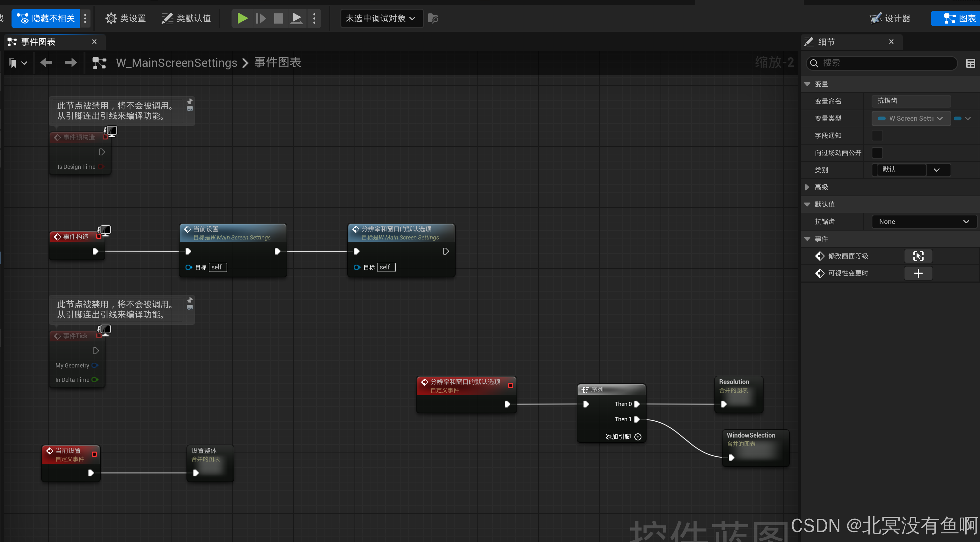The height and width of the screenshot is (542, 980).
Task: Add 可视性变更时 event with plus button
Action: coord(918,273)
